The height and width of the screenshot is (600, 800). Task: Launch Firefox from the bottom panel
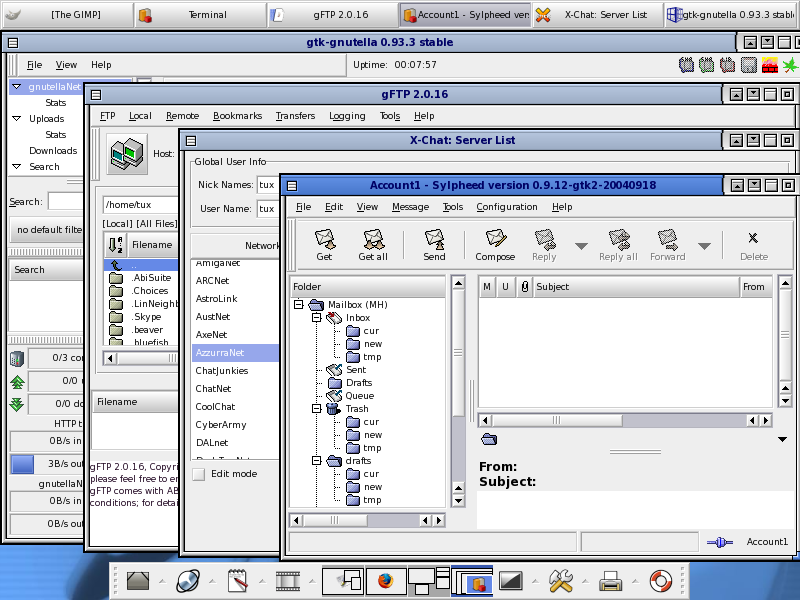(x=385, y=580)
